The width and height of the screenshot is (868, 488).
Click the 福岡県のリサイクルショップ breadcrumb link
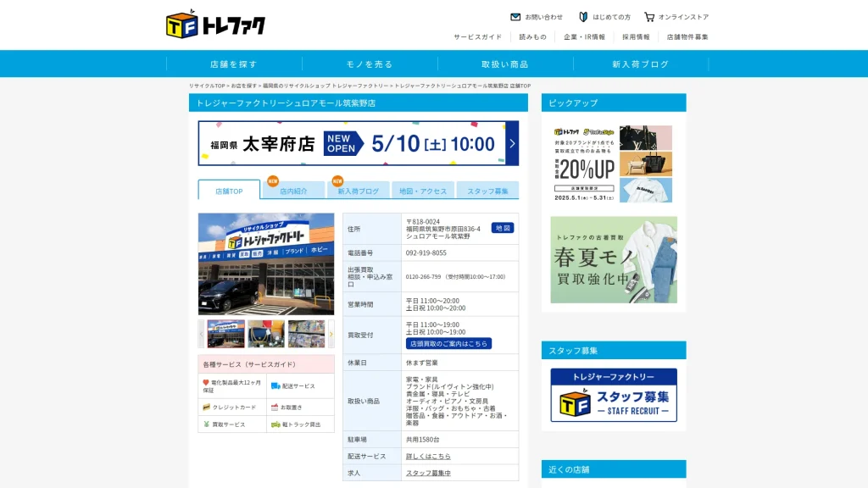(325, 86)
